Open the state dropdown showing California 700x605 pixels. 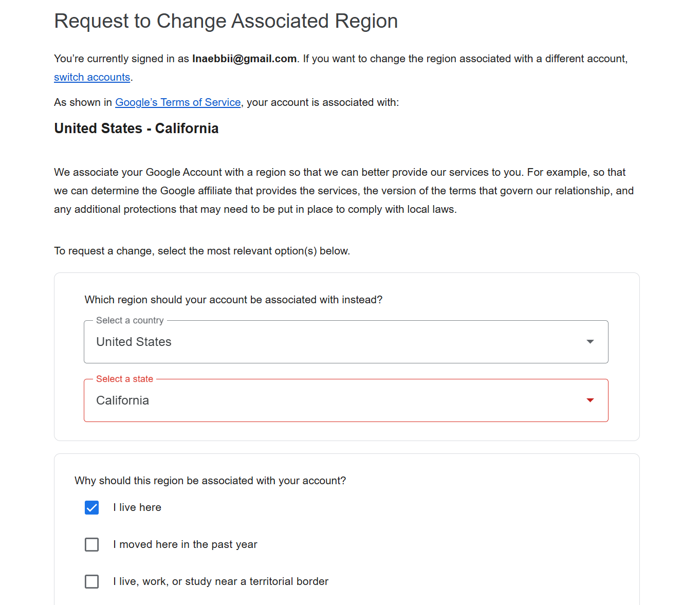point(339,400)
